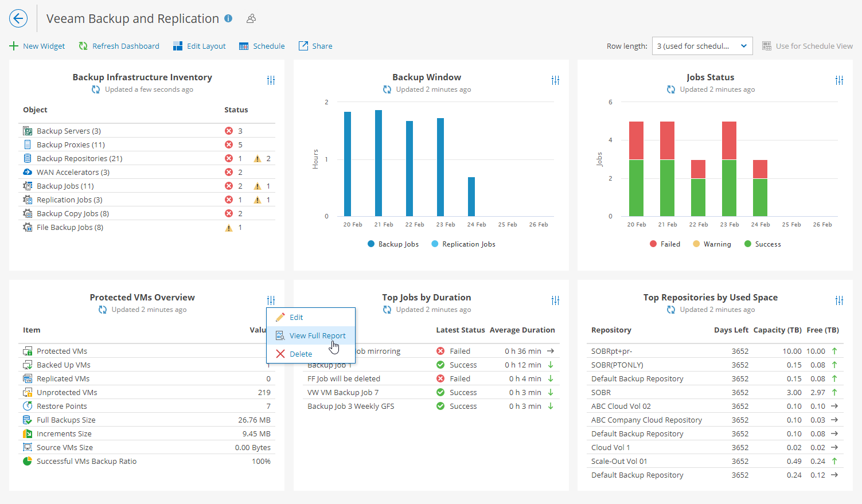Screen dimensions: 862x504
Task: Click VW VM Backup Job 7 row
Action: (431, 392)
